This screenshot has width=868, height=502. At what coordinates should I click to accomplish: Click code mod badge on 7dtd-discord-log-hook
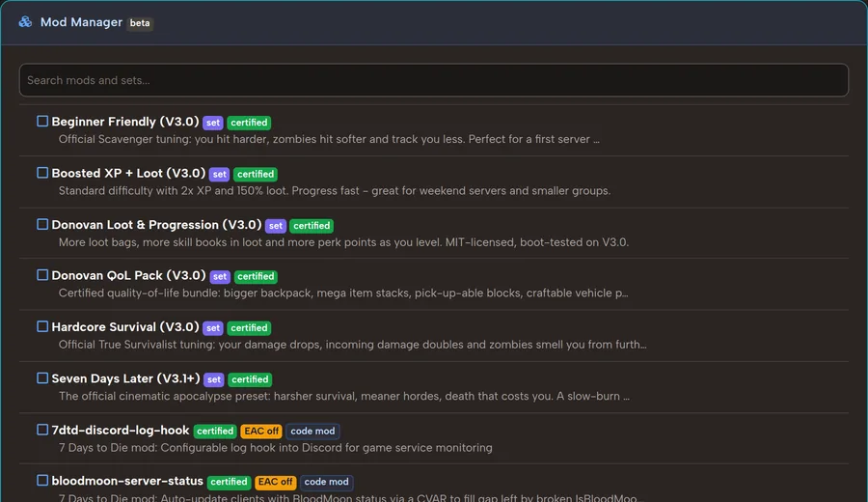click(312, 432)
